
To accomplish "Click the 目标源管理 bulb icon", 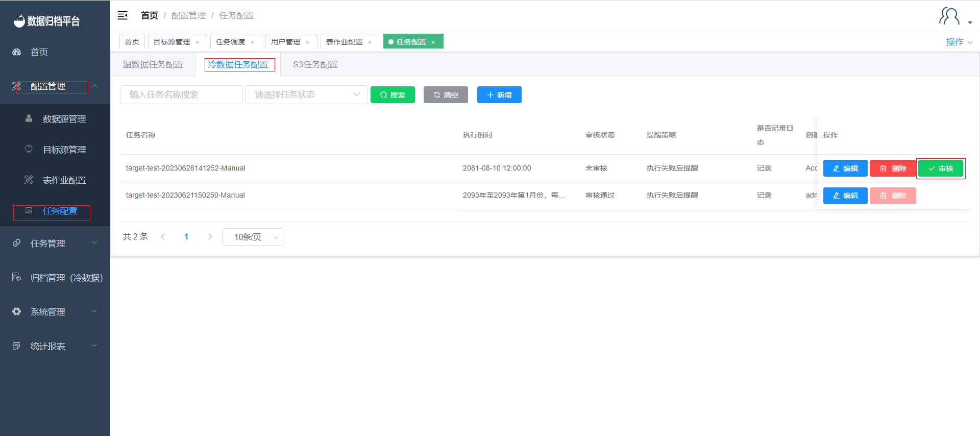I will click(29, 149).
